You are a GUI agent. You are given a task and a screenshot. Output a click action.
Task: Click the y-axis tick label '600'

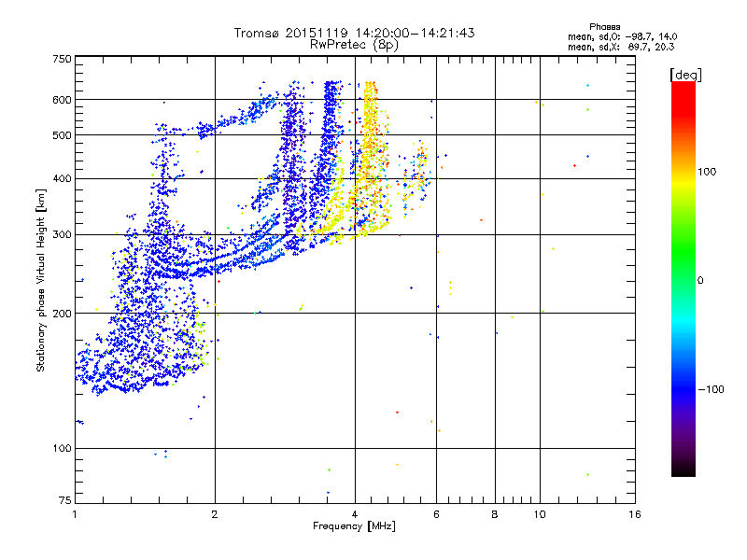[x=63, y=100]
